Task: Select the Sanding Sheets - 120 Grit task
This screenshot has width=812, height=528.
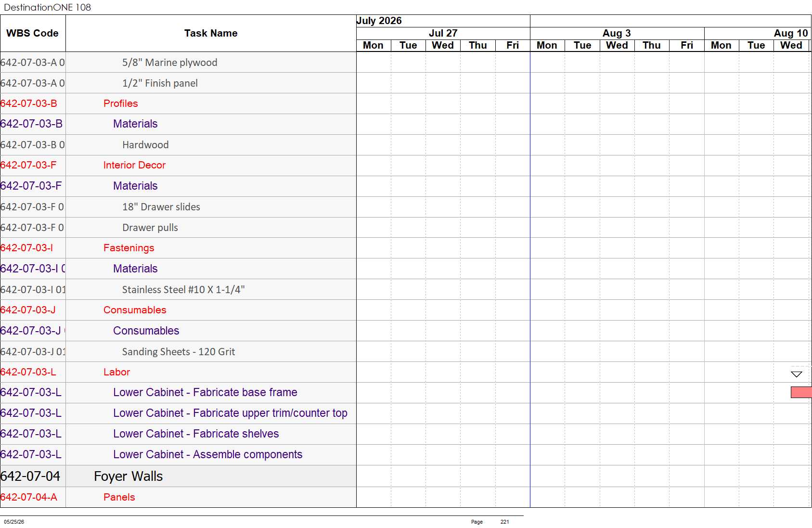Action: pyautogui.click(x=178, y=352)
